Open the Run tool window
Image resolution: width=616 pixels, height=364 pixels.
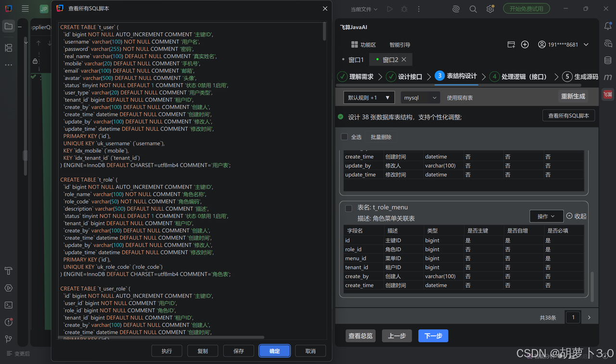tap(8, 288)
